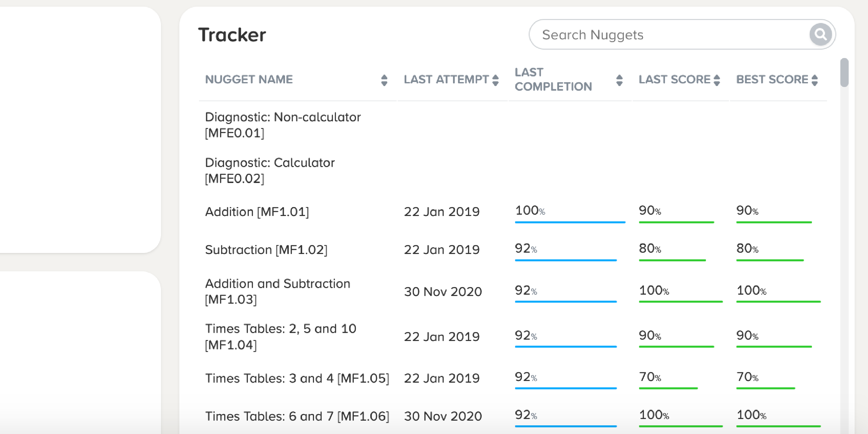Click the tracker table scrollbar
This screenshot has width=868, height=434.
pyautogui.click(x=844, y=72)
